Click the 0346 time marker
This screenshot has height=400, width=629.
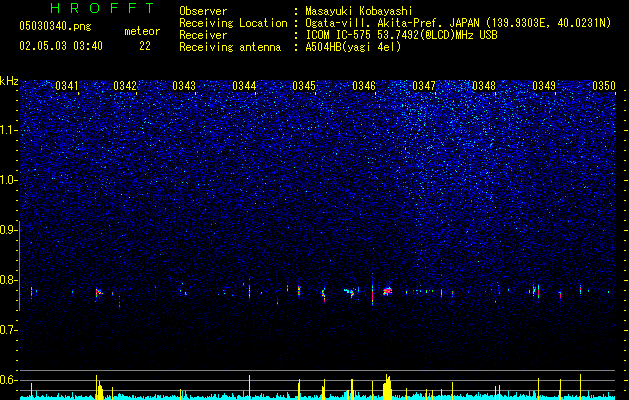(364, 86)
